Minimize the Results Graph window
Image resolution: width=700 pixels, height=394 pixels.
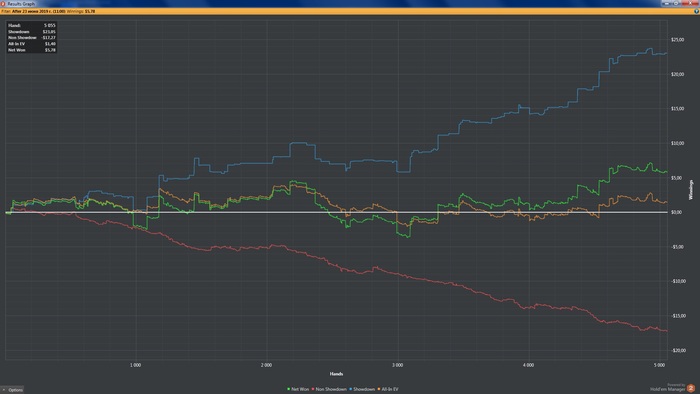(x=667, y=3)
